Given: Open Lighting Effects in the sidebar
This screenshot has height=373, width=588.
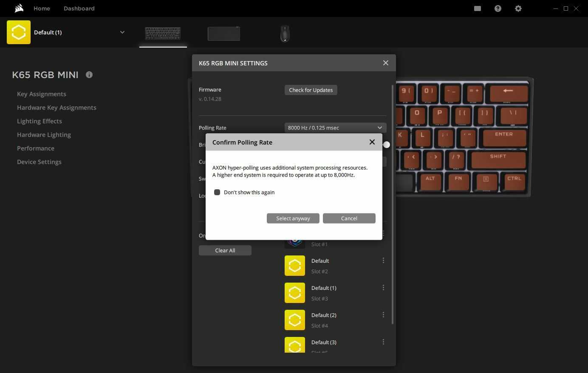Looking at the screenshot, I should (x=40, y=121).
